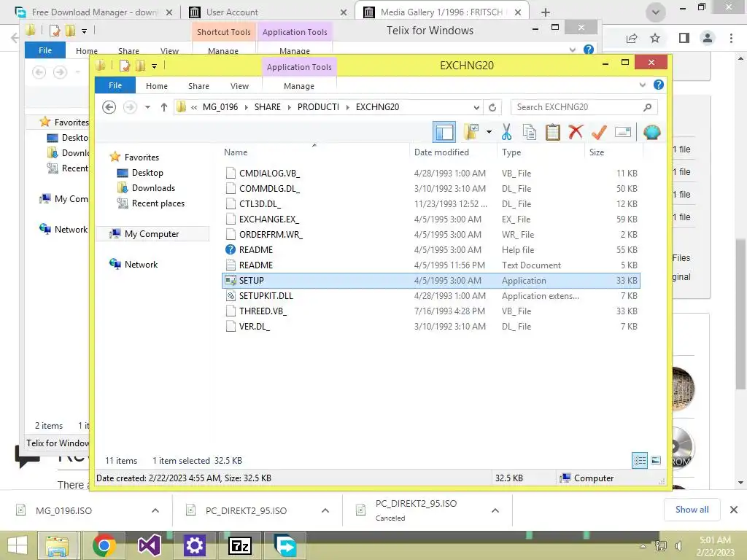Open dropdown arrow beside folder options icon
This screenshot has height=560, width=747.
click(x=489, y=132)
